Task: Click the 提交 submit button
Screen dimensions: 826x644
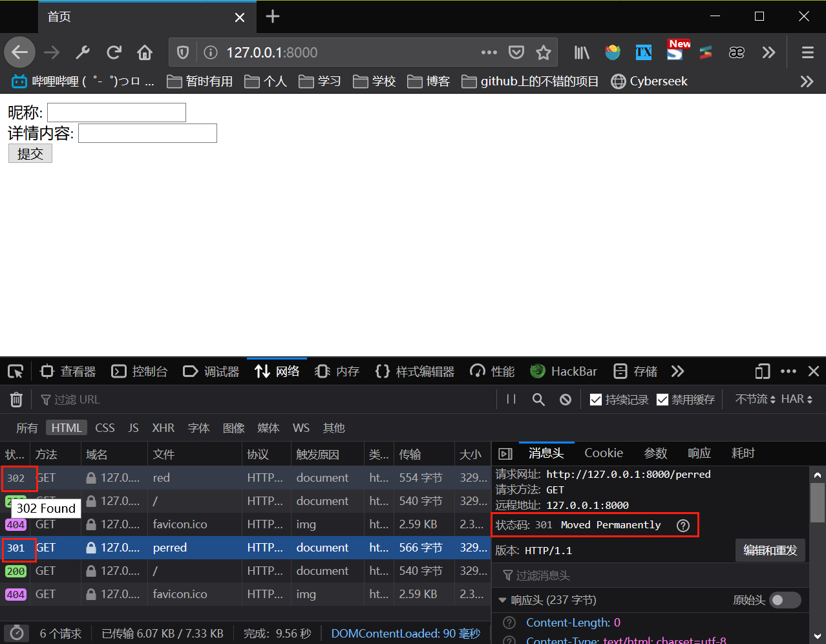Action: click(x=30, y=154)
